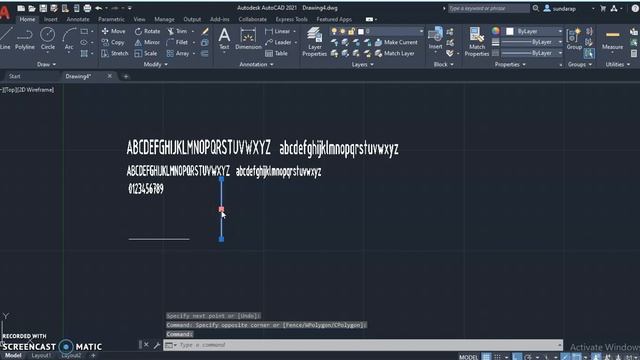Switch to the Start file tab

click(x=15, y=76)
